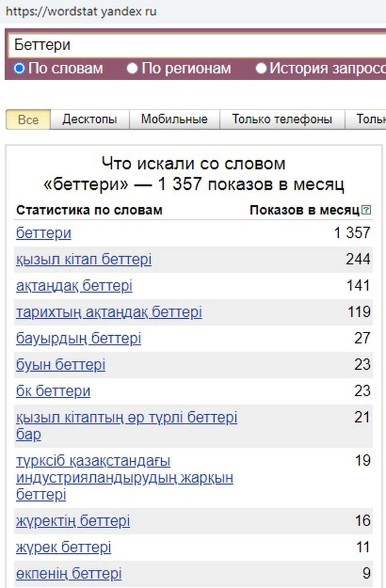Click the бк беттери keyword link
Screen dimensions: 386x588
(53, 391)
